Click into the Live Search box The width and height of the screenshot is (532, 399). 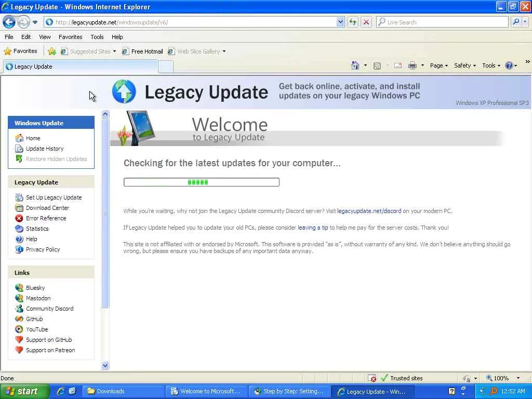[442, 22]
